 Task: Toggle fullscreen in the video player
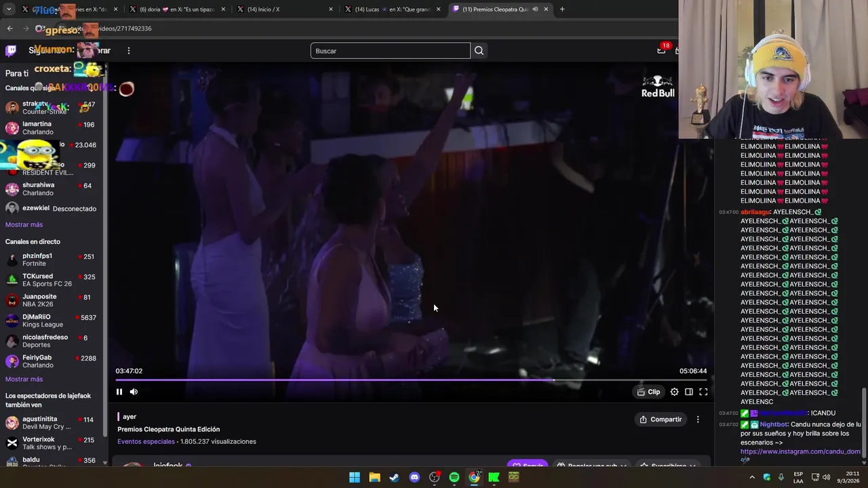click(x=703, y=392)
